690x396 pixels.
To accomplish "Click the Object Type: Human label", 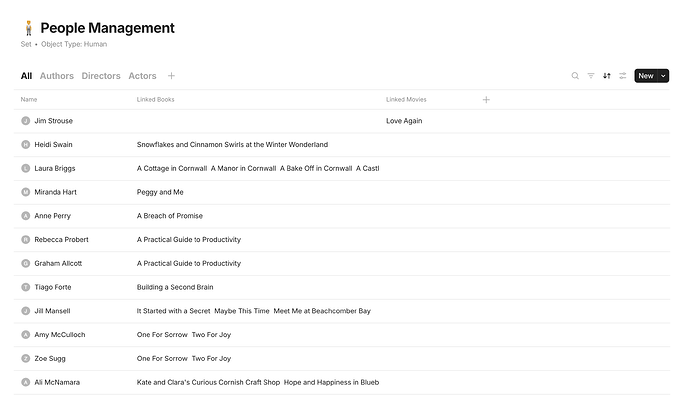I will (74, 44).
